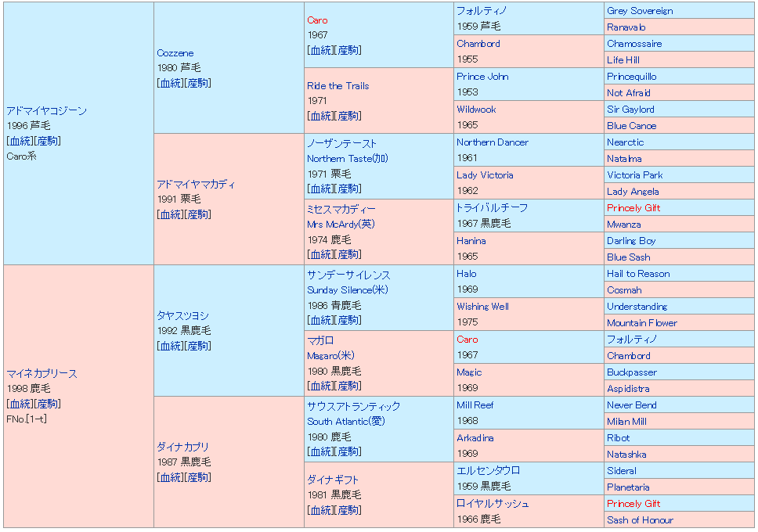Click 血統 link under マイネカプリース
This screenshot has width=758, height=532.
click(x=20, y=404)
